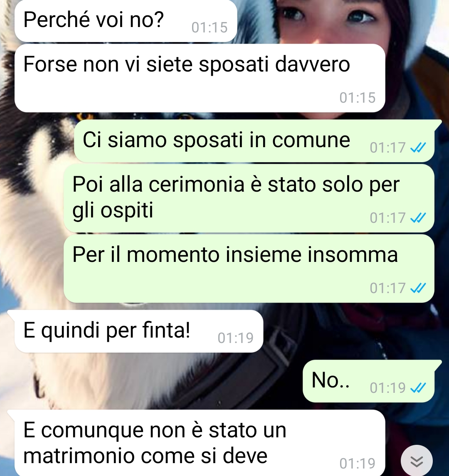449x476 pixels.
Task: Select the 'No..' reply bubble
Action: (372, 381)
